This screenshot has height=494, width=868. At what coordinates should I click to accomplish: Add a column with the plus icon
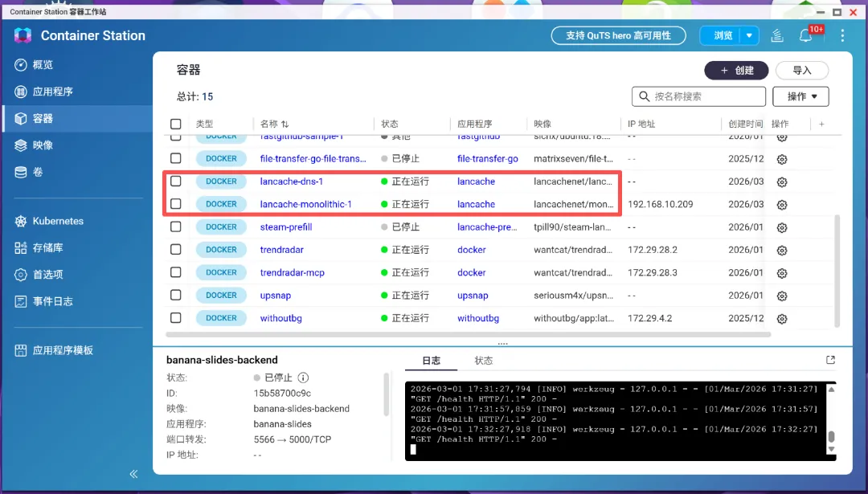[821, 124]
